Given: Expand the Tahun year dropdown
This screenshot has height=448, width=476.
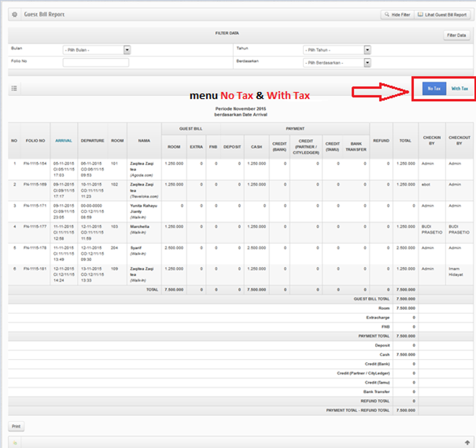Looking at the screenshot, I should pos(337,50).
